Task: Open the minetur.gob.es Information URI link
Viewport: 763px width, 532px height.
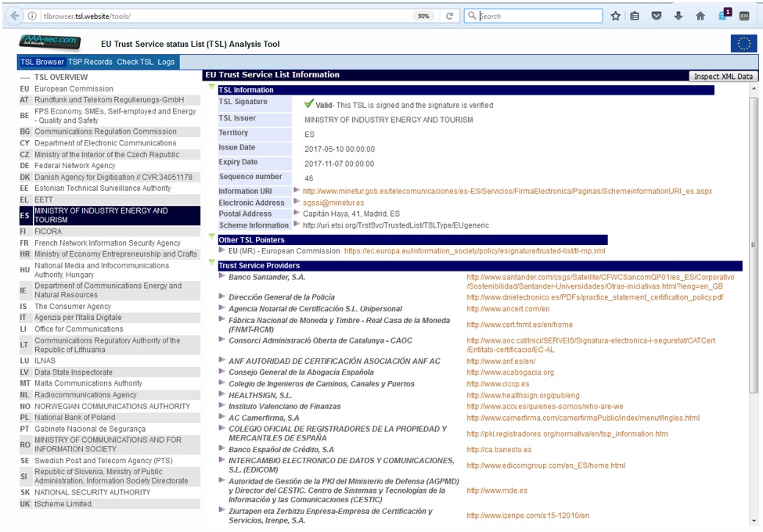Action: pos(508,191)
